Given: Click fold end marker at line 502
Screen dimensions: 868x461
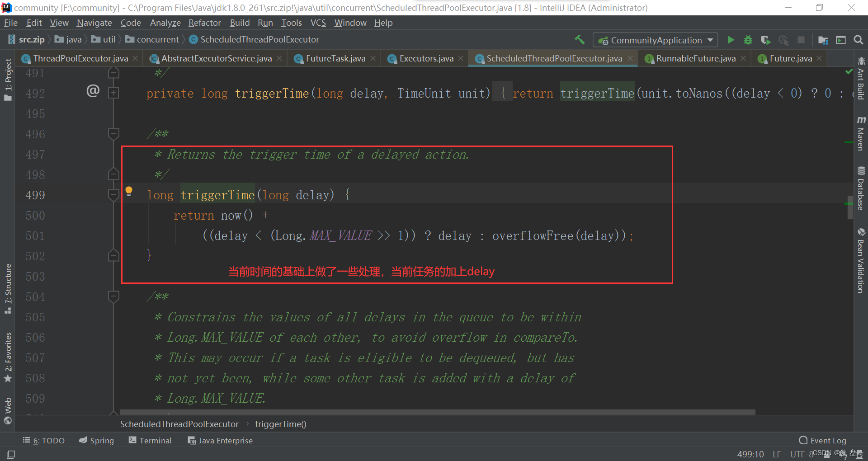Looking at the screenshot, I should [x=113, y=256].
